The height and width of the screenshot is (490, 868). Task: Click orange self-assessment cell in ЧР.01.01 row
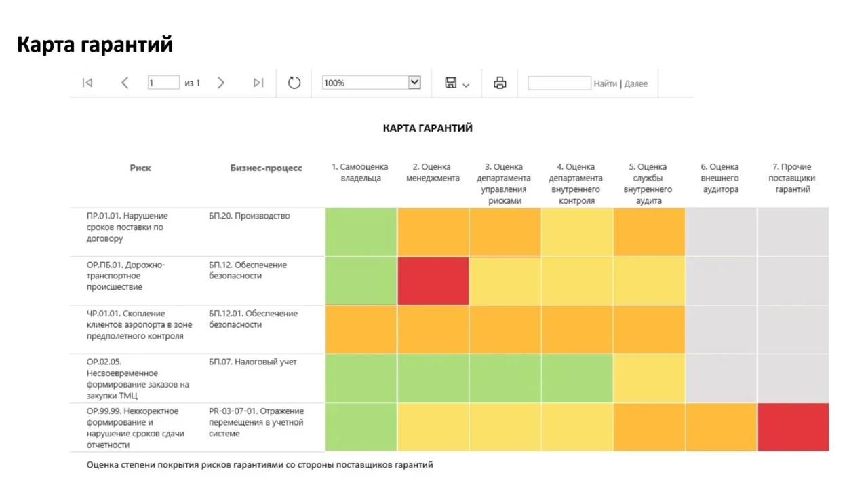click(x=361, y=330)
